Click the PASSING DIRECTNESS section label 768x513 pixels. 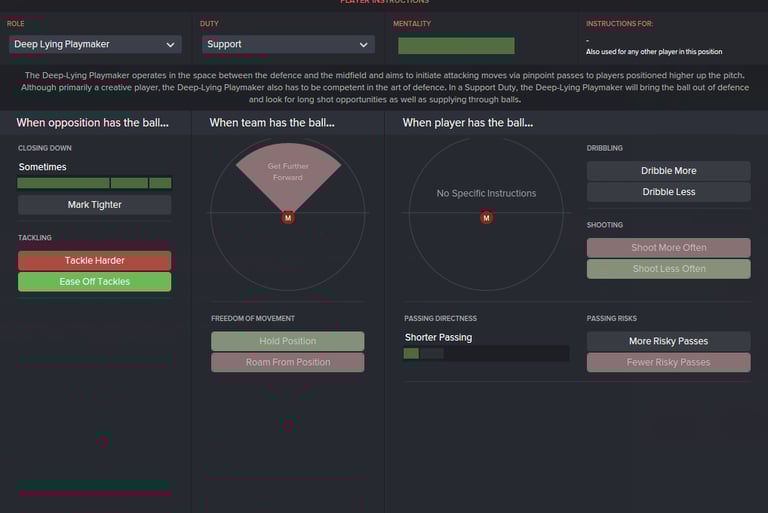(440, 318)
